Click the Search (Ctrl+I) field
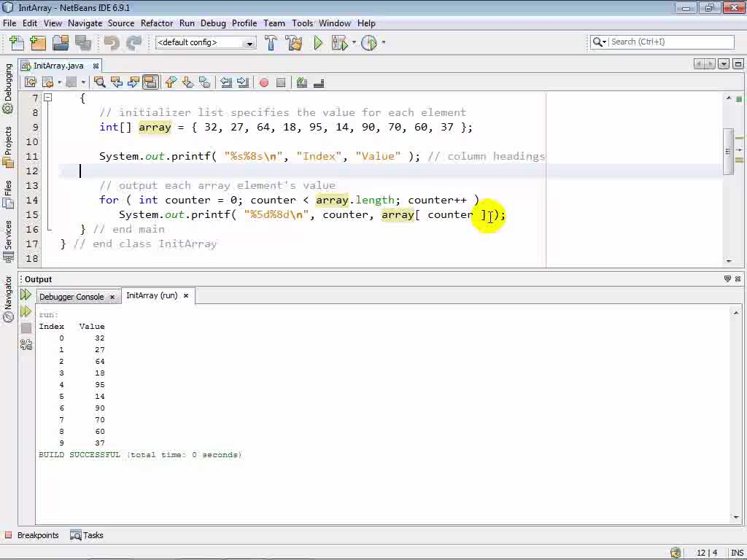 pyautogui.click(x=671, y=42)
